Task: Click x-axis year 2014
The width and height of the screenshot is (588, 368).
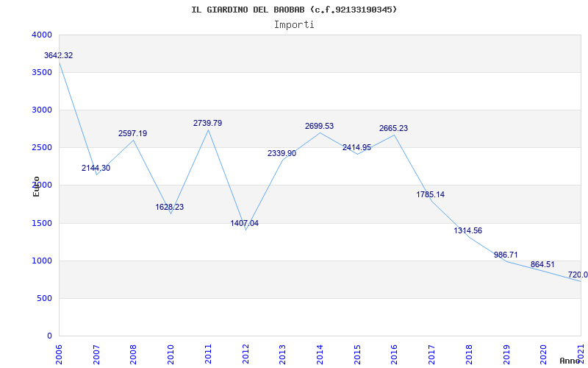Action: [x=320, y=355]
